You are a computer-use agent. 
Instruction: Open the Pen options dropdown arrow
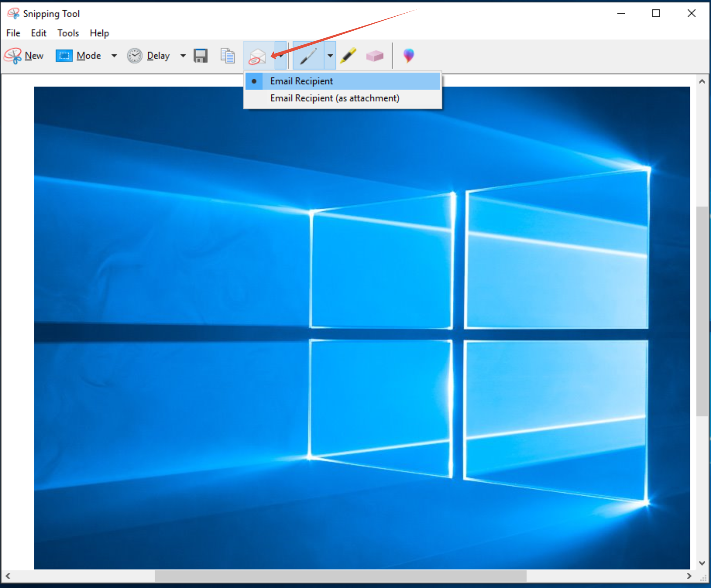click(330, 56)
